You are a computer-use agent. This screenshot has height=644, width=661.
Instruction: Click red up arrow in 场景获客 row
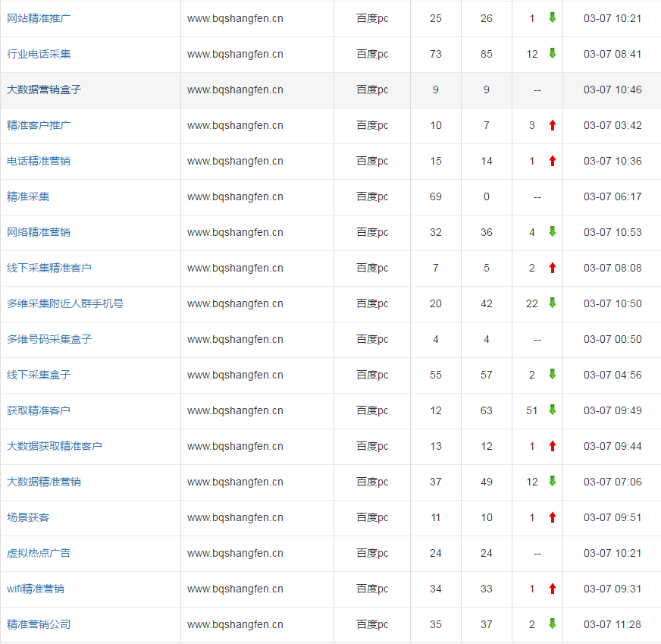[553, 517]
